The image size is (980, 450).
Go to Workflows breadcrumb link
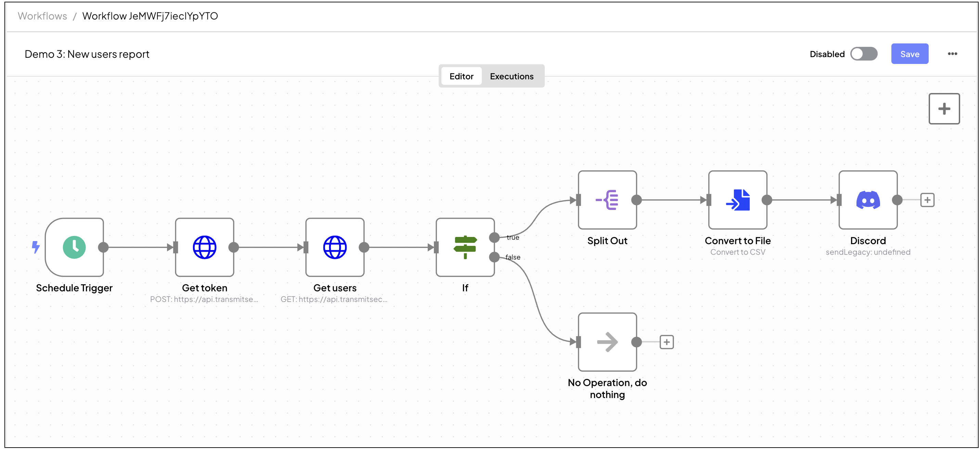click(42, 16)
